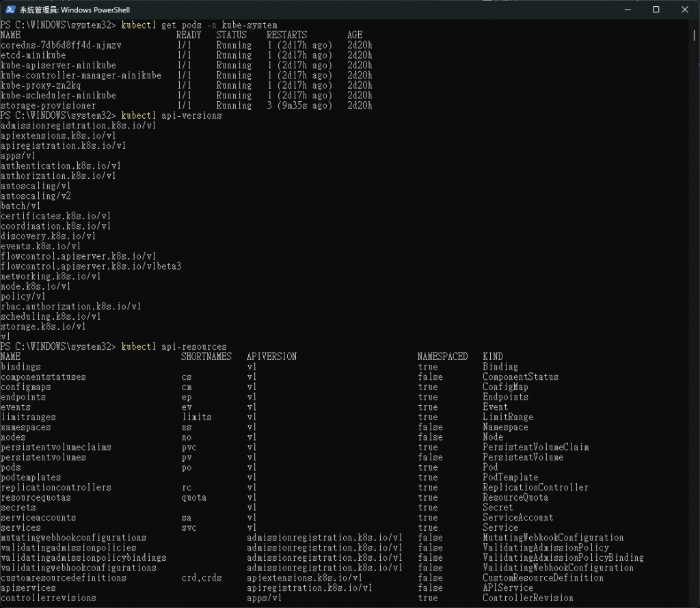Click the coredns-7db6d8ff4d-njmzv pod name

point(61,45)
